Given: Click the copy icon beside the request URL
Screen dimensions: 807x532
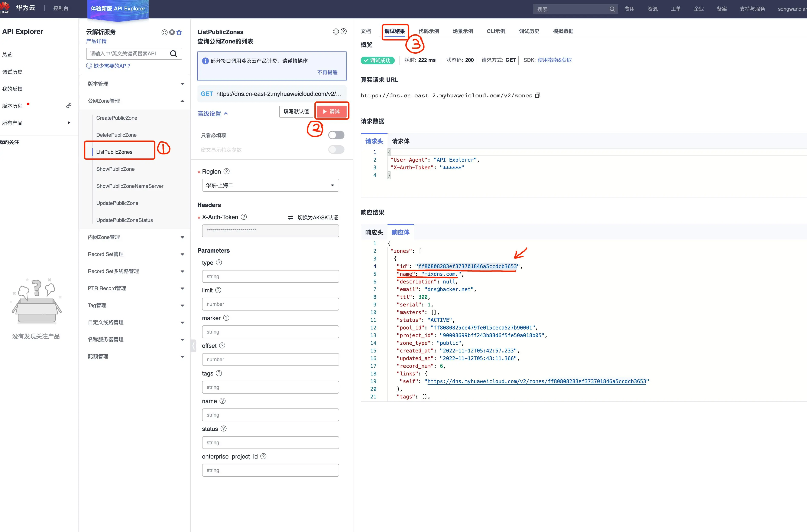Looking at the screenshot, I should click(x=537, y=95).
